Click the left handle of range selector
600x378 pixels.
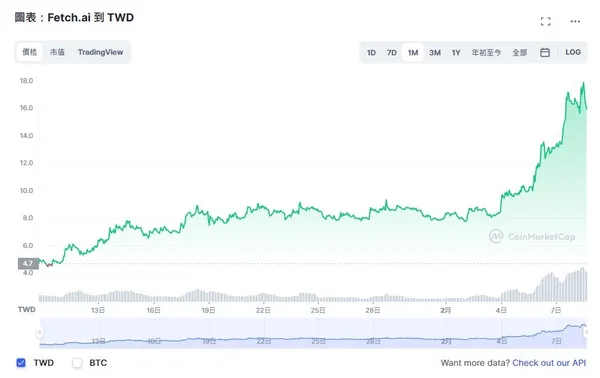(x=39, y=332)
